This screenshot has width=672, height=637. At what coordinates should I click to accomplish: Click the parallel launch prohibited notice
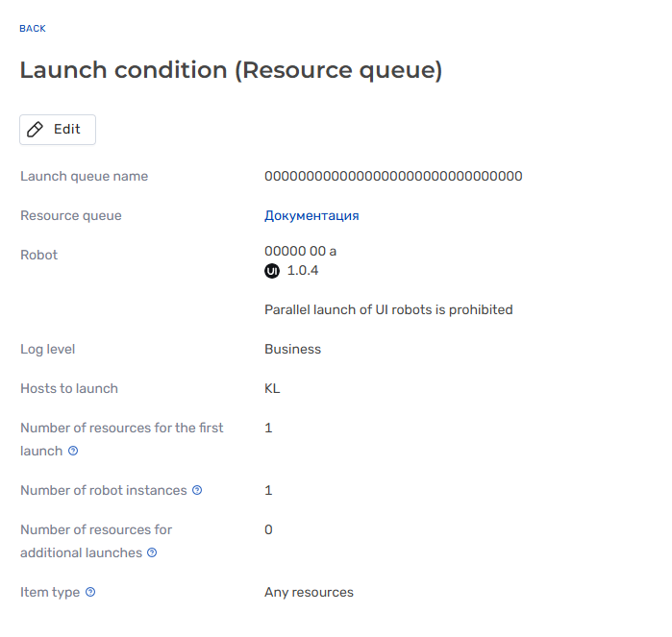[x=388, y=309]
